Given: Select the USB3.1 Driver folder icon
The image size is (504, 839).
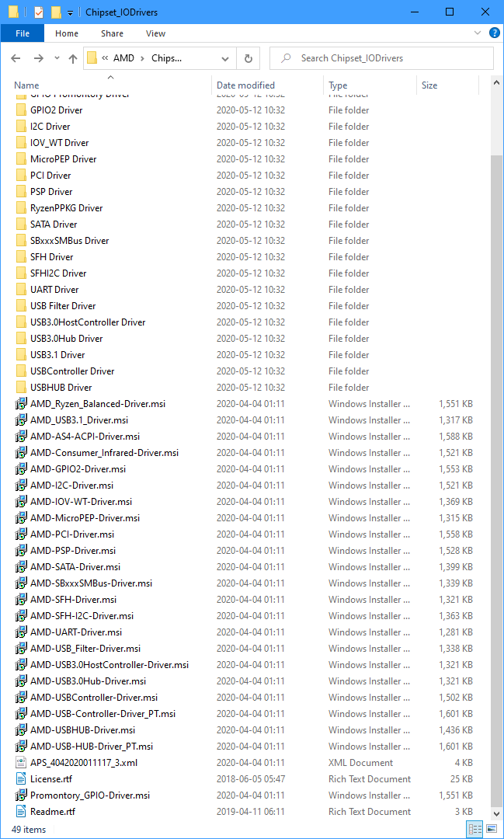Looking at the screenshot, I should coord(21,355).
